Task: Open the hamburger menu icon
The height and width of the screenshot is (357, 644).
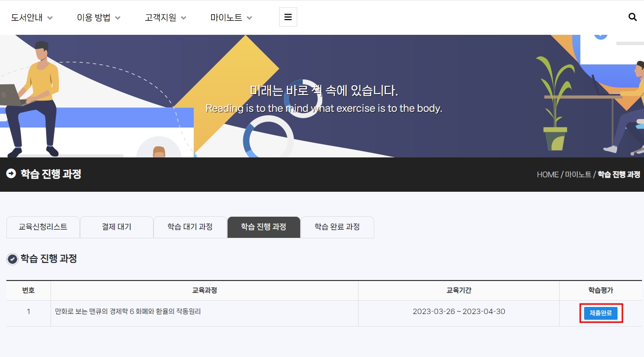Action: tap(288, 17)
